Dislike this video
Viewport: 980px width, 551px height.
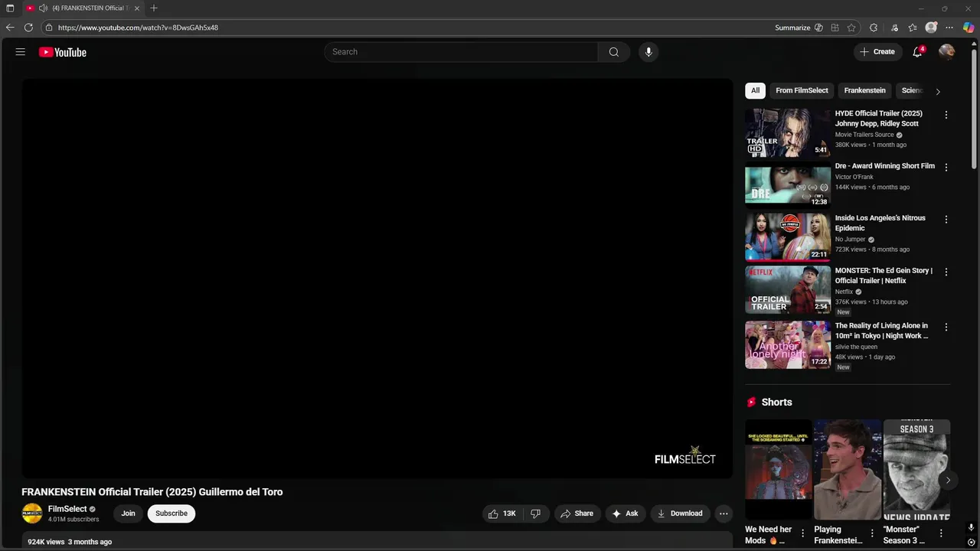pos(536,514)
